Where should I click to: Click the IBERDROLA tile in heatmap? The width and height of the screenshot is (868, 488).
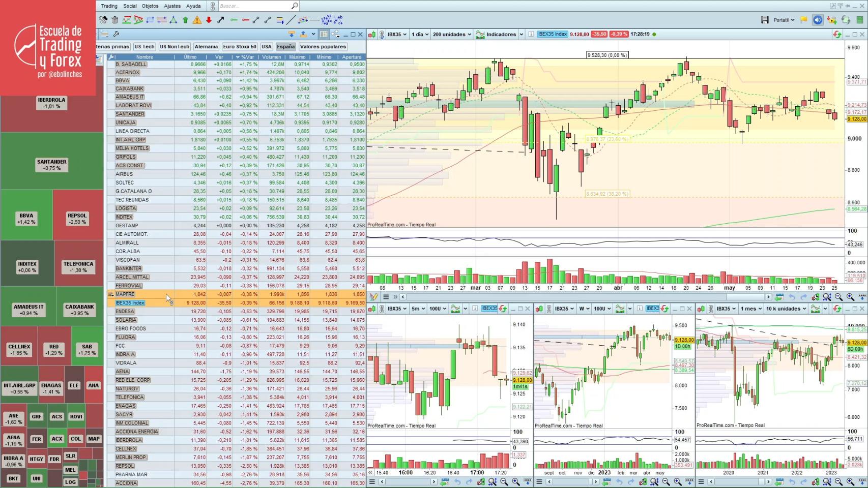51,103
